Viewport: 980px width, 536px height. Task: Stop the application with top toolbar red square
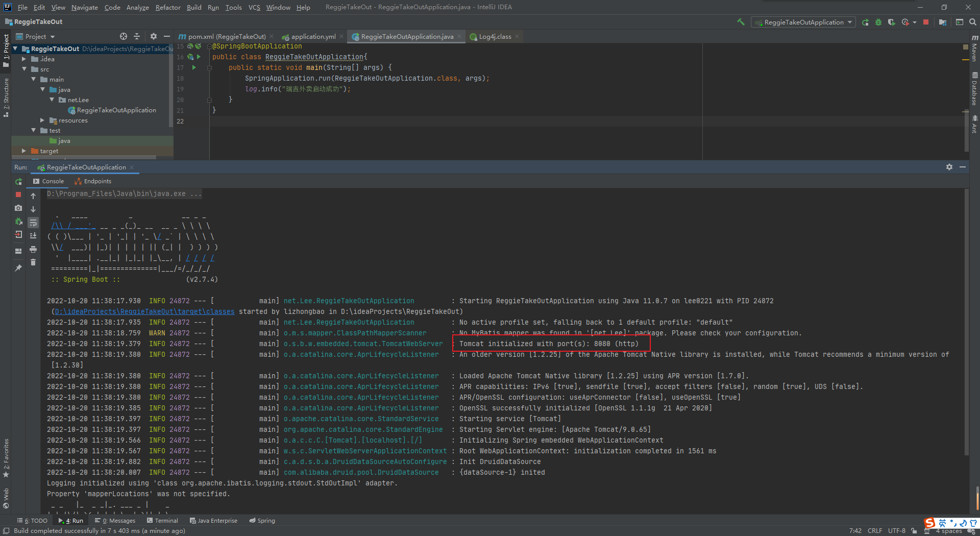[x=926, y=22]
